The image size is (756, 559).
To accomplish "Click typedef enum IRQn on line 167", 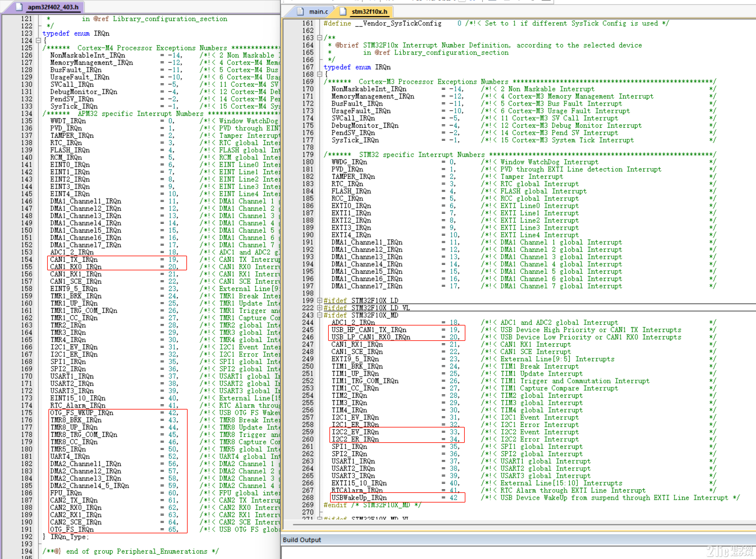I will pos(357,67).
